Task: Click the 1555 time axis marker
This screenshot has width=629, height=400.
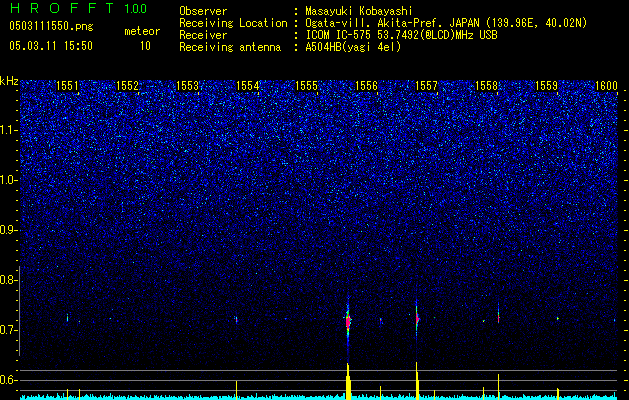Action: 306,85
